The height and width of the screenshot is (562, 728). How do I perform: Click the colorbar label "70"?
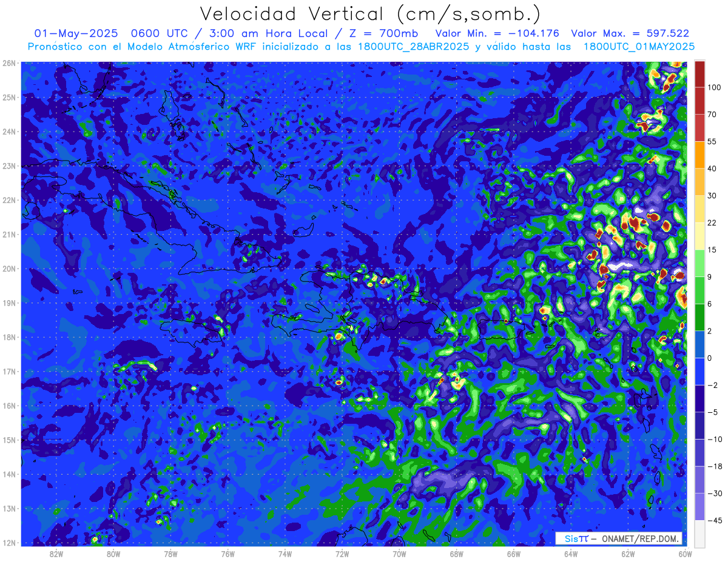tap(712, 115)
